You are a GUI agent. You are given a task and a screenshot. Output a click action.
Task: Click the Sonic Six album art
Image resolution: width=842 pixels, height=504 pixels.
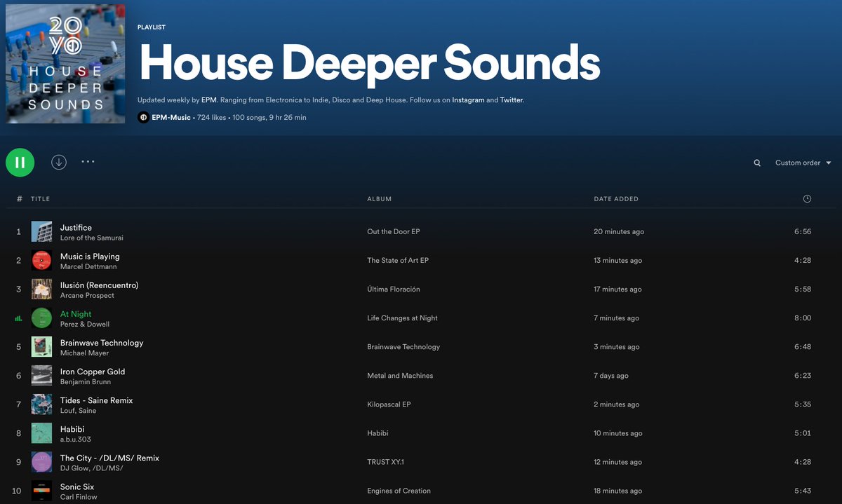coord(41,491)
